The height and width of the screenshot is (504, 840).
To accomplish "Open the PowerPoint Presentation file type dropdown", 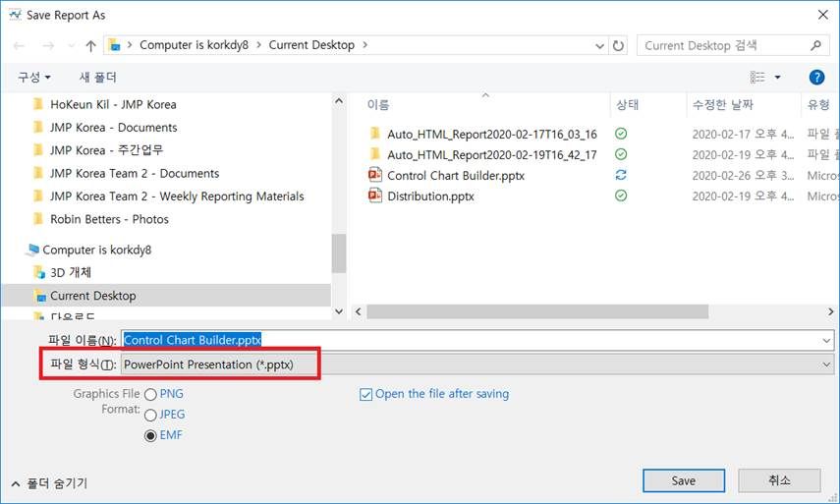I will (476, 364).
